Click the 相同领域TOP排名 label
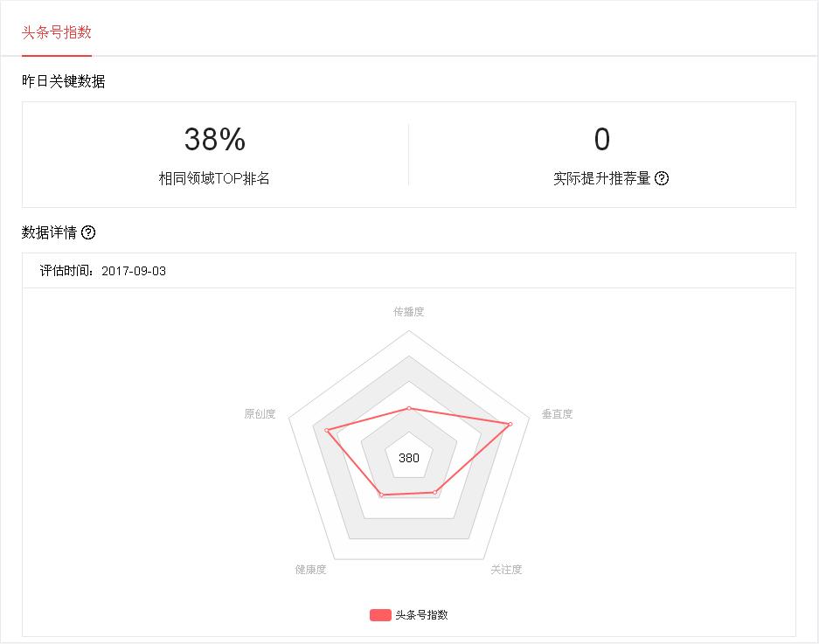Screen dimensions: 819x644 coord(214,178)
